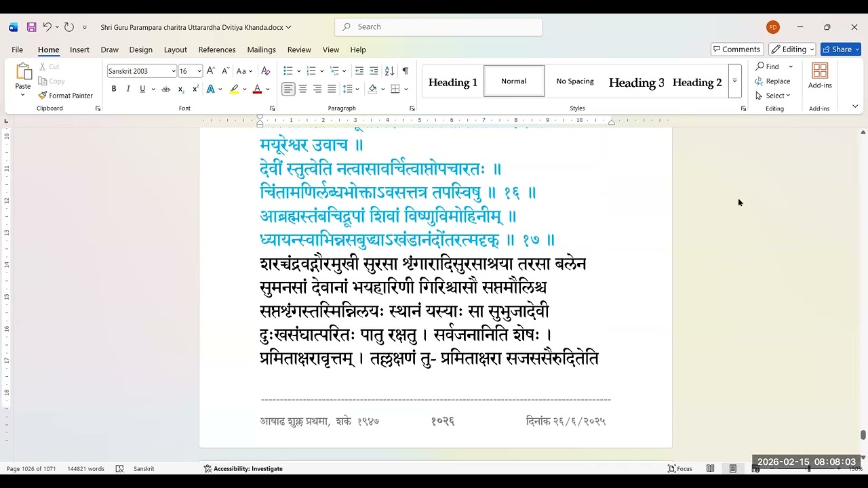Toggle Italic formatting

128,89
